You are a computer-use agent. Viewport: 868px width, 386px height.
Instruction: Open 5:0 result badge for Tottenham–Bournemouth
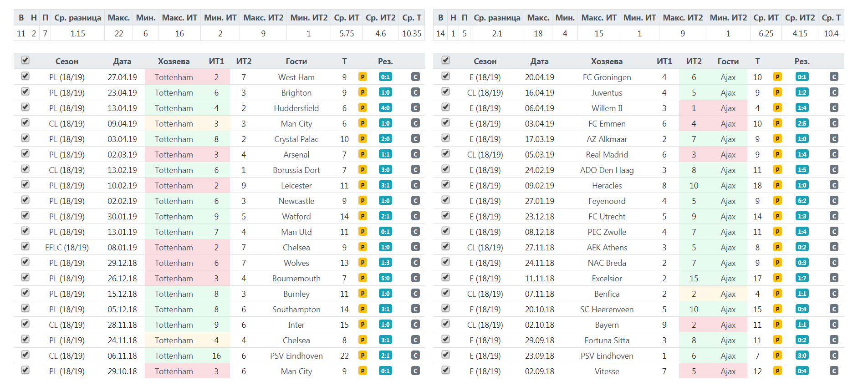pos(385,278)
